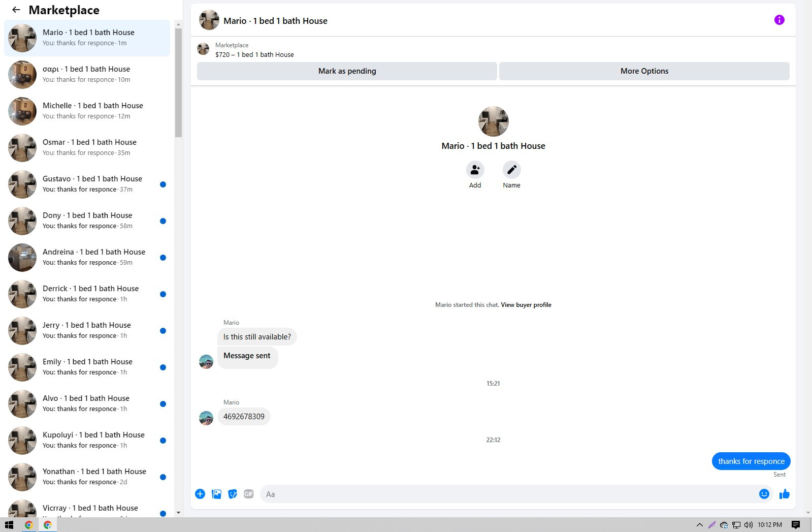Show hidden system tray icons
812x532 pixels.
tap(699, 525)
